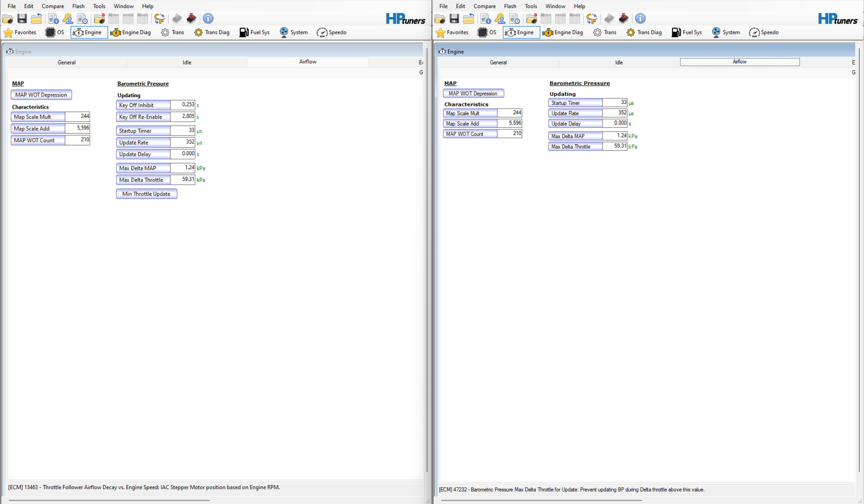Click Max Delta Throttle value in right window
864x504 pixels.
click(x=614, y=146)
